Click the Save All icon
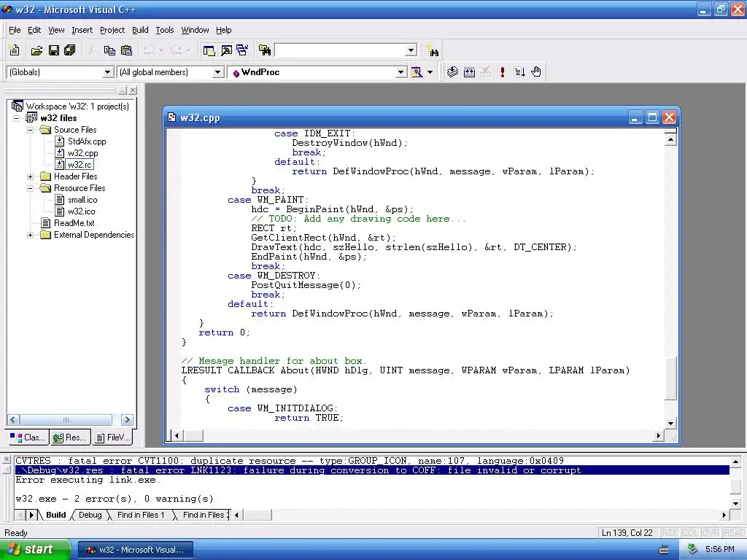The height and width of the screenshot is (560, 747). click(x=70, y=50)
